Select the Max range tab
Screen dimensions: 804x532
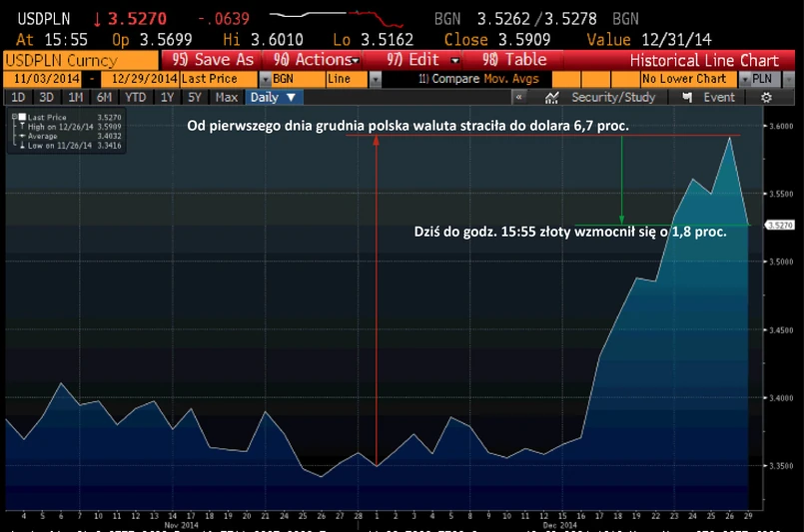pos(226,98)
